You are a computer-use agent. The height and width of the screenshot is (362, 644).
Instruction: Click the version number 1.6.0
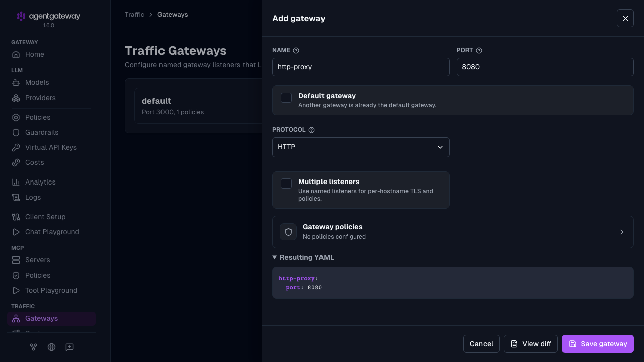click(x=48, y=25)
